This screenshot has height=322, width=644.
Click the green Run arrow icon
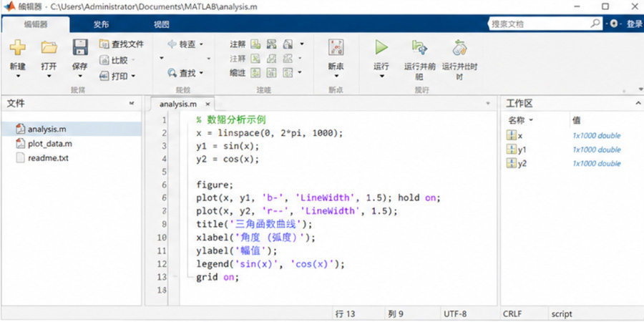tap(381, 47)
